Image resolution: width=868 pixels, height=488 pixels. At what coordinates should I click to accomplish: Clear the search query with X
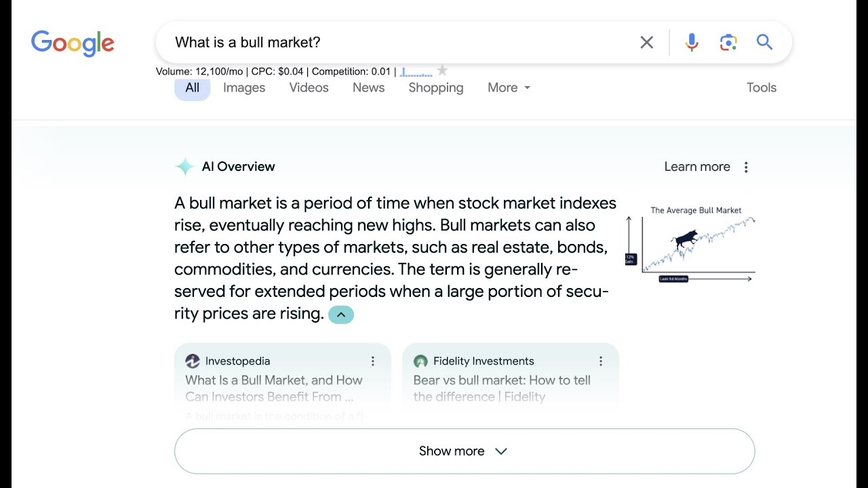646,43
